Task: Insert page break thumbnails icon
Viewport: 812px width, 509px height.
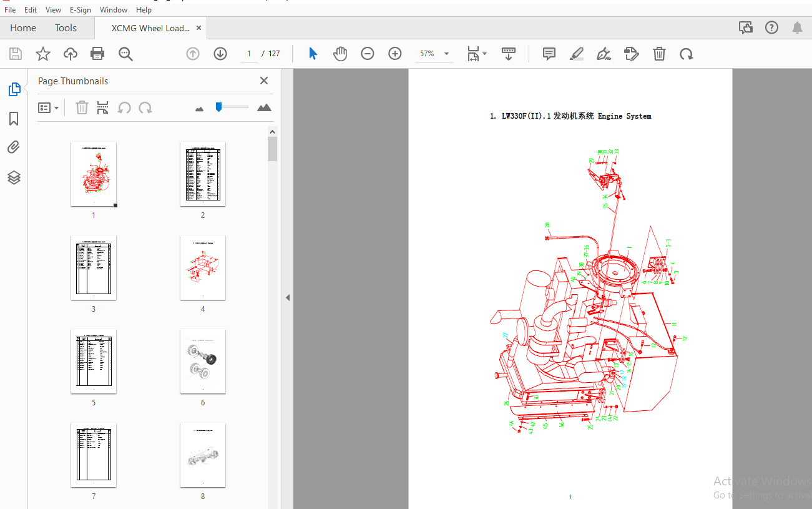Action: pos(103,107)
